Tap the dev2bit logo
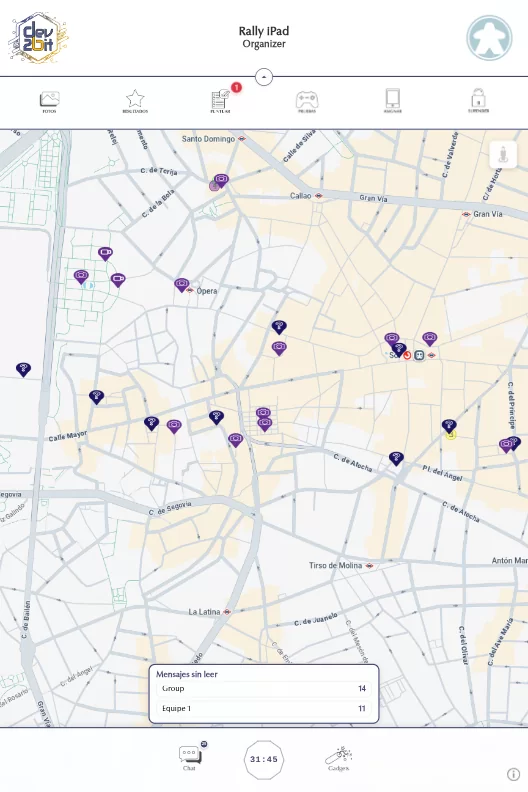Image resolution: width=528 pixels, height=792 pixels. point(38,38)
